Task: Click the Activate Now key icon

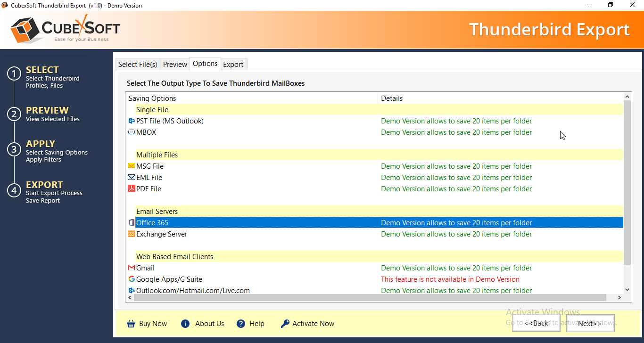Action: pyautogui.click(x=285, y=324)
